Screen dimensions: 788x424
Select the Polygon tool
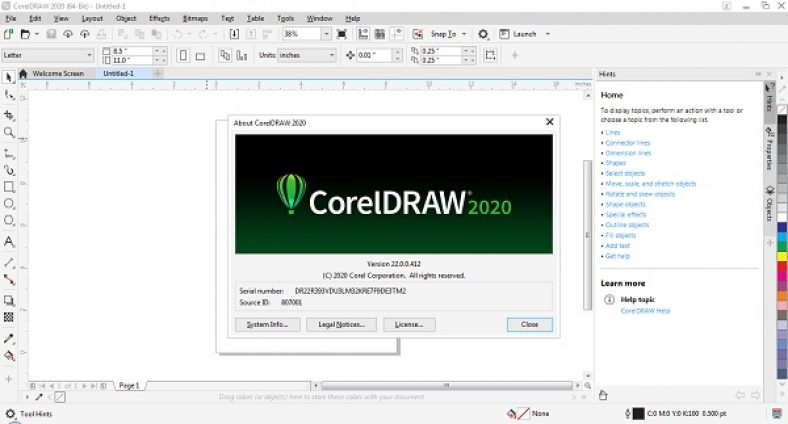9,221
